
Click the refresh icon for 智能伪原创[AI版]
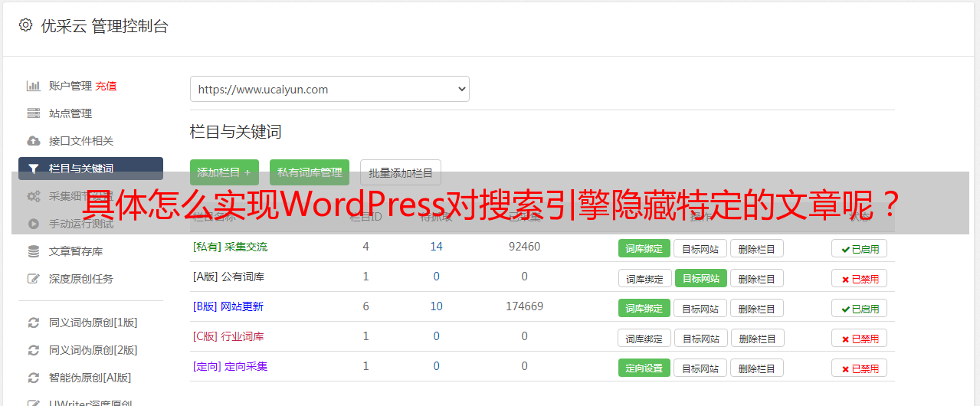(x=33, y=378)
